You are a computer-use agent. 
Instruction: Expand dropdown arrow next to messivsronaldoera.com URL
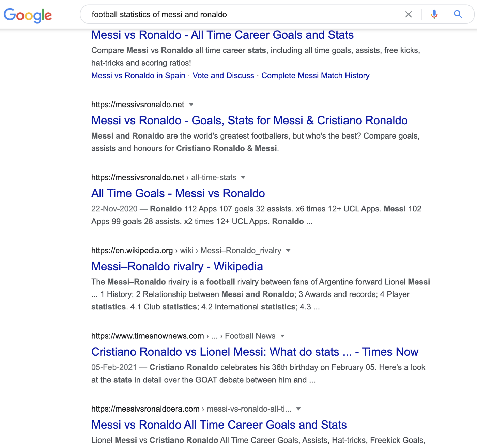point(298,409)
